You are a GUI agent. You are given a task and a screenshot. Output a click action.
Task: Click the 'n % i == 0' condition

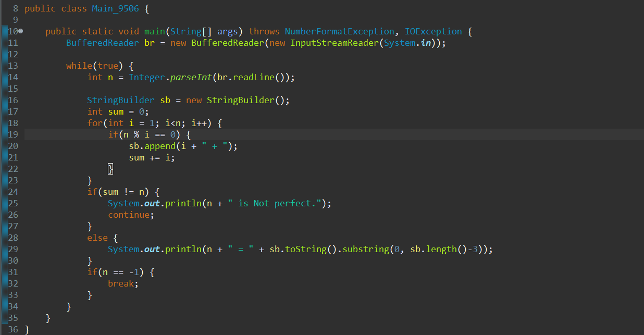coord(149,134)
